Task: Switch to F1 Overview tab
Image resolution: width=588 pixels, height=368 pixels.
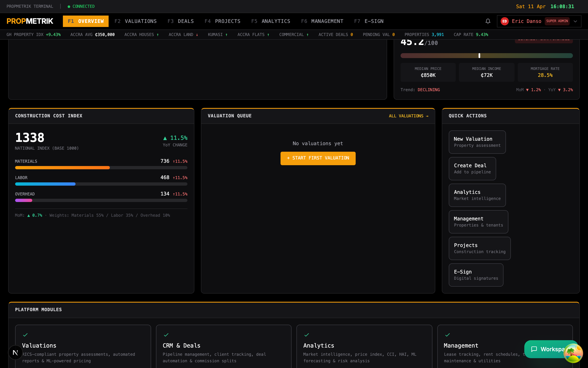Action: 86,21
